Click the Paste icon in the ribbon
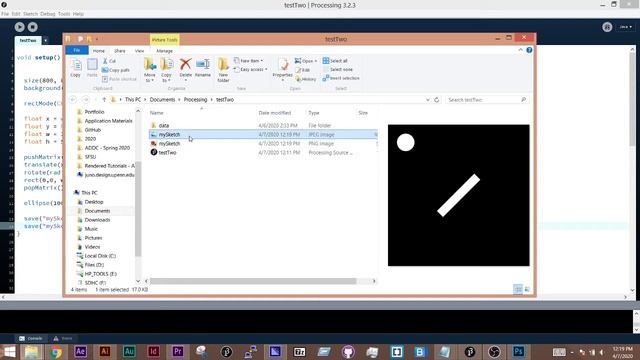The image size is (640, 360). click(x=92, y=68)
